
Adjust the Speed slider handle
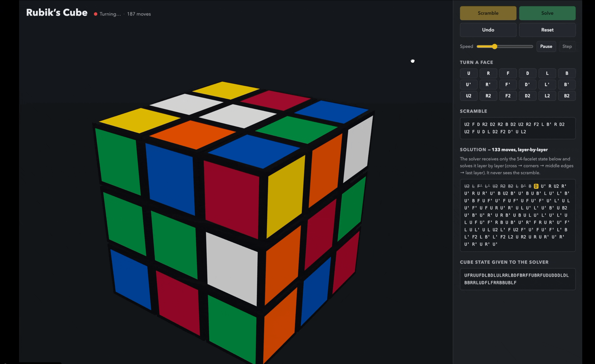point(494,46)
